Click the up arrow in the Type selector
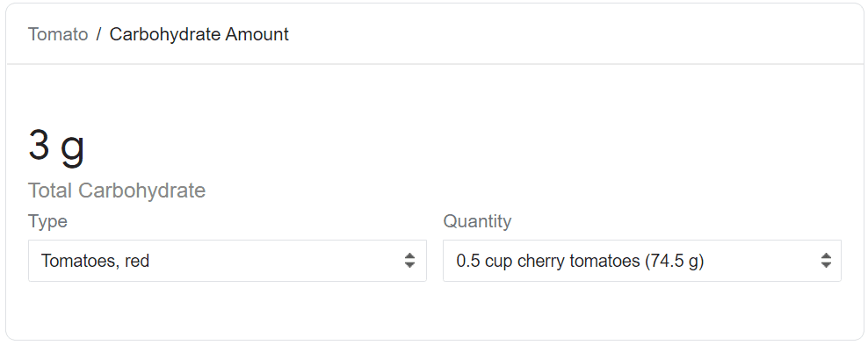Viewport: 868px width, 345px height. [x=409, y=256]
